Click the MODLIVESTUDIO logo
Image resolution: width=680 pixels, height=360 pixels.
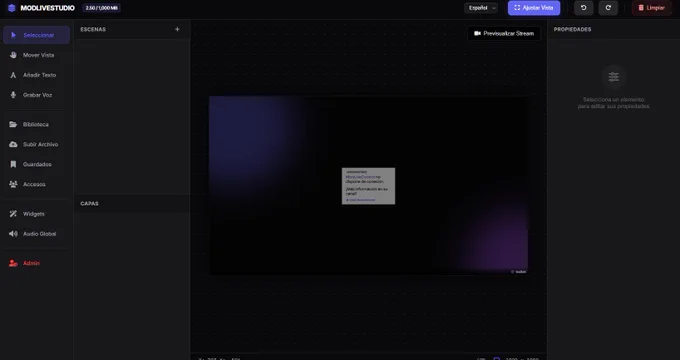(41, 8)
